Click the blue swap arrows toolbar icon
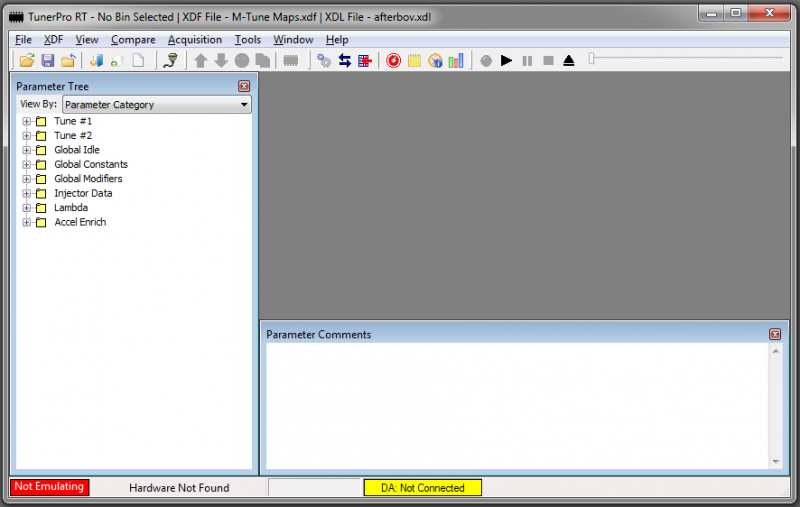This screenshot has width=800, height=507. [345, 61]
